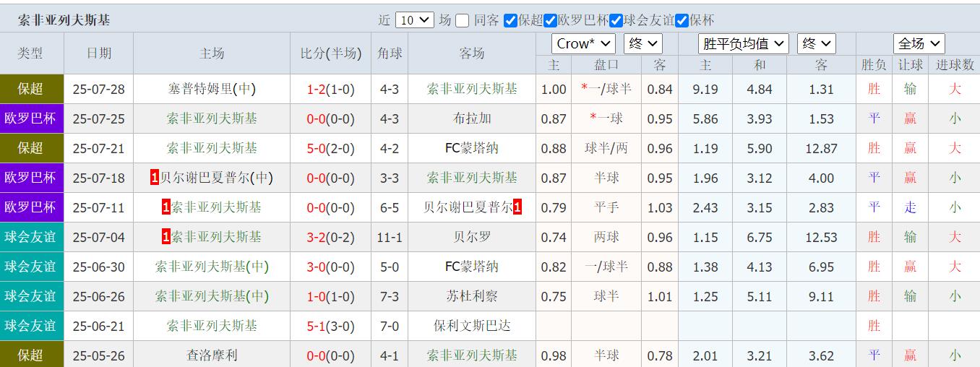
Task: Click the 比分(半场) column header
Action: point(331,53)
